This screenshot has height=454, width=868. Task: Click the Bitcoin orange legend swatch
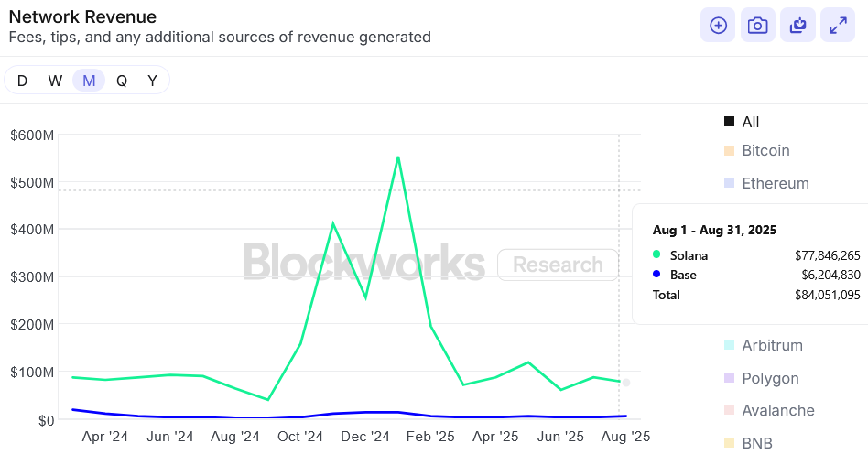[730, 151]
